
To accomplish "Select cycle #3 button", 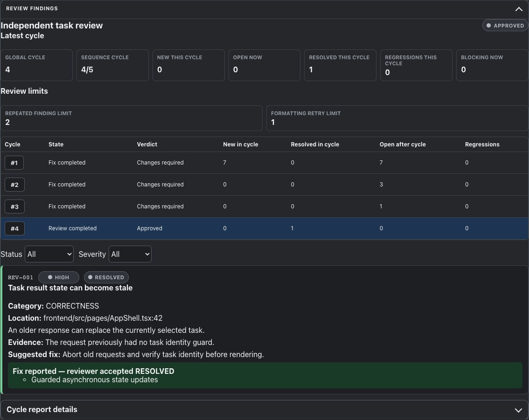I will (14, 207).
